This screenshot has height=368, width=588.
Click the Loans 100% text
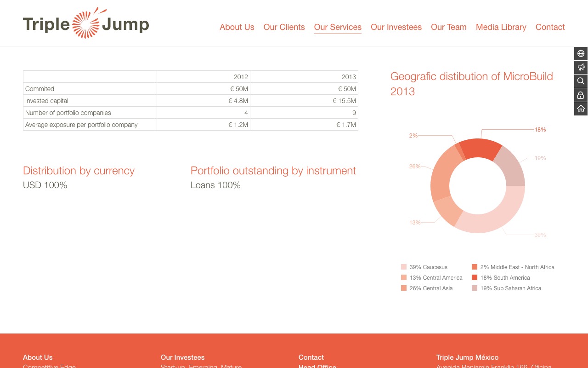[x=215, y=185]
